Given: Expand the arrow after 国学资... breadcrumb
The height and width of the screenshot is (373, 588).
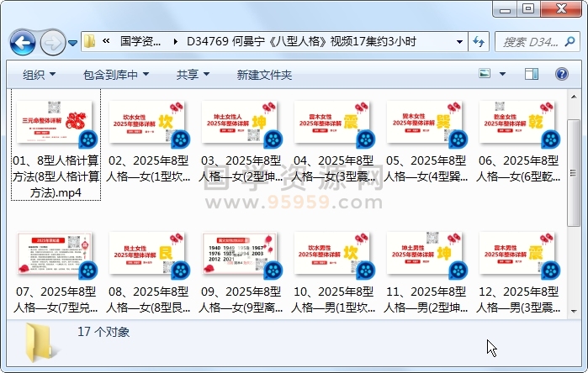Looking at the screenshot, I should point(175,41).
